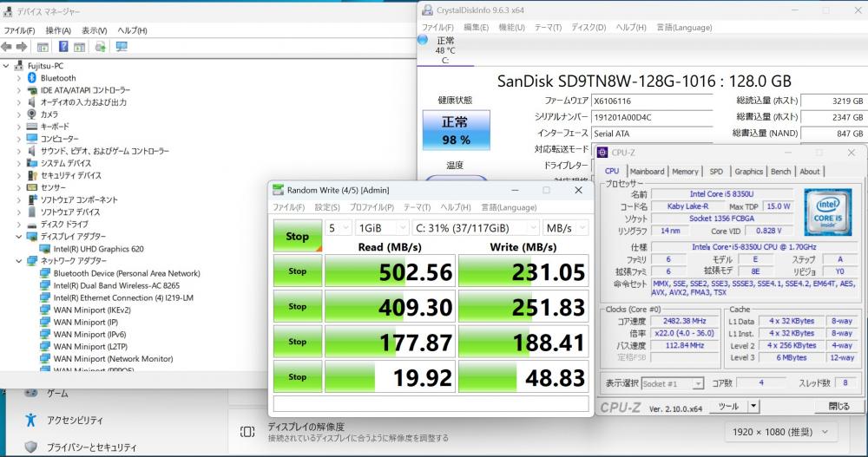
Task: Open the Disk menu in CrystalDiskInfo
Action: pyautogui.click(x=589, y=27)
